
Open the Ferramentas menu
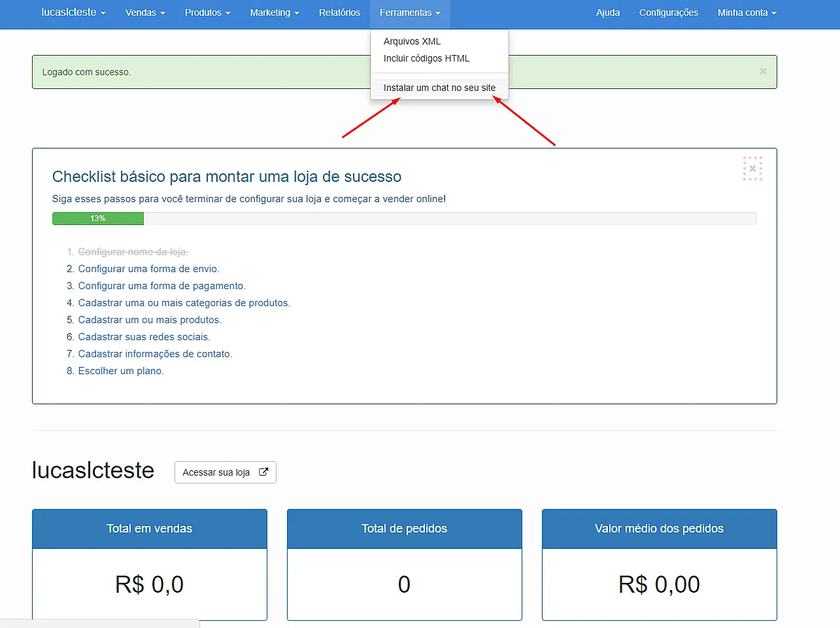pos(409,12)
